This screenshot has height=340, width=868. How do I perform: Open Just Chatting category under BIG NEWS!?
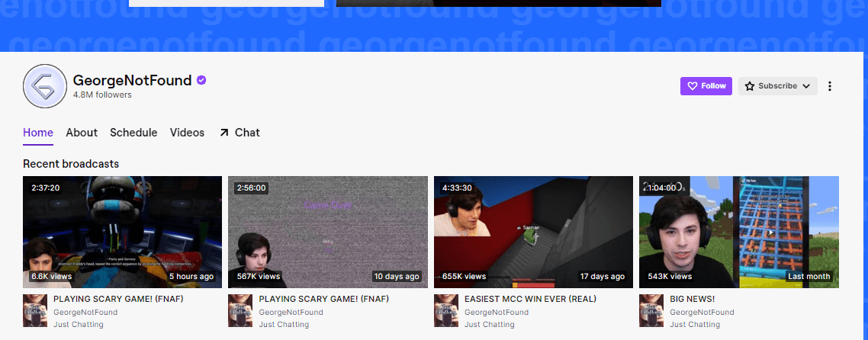point(695,325)
